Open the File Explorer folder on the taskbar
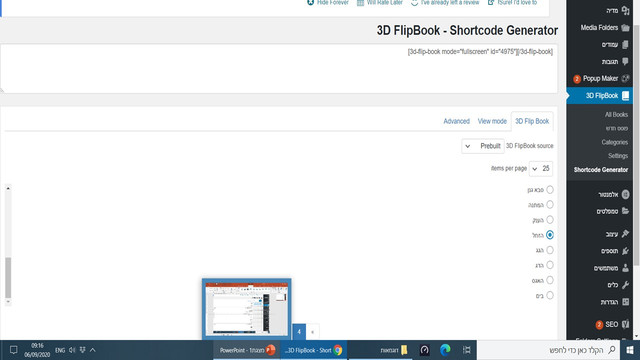This screenshot has width=640, height=360. tap(394, 350)
